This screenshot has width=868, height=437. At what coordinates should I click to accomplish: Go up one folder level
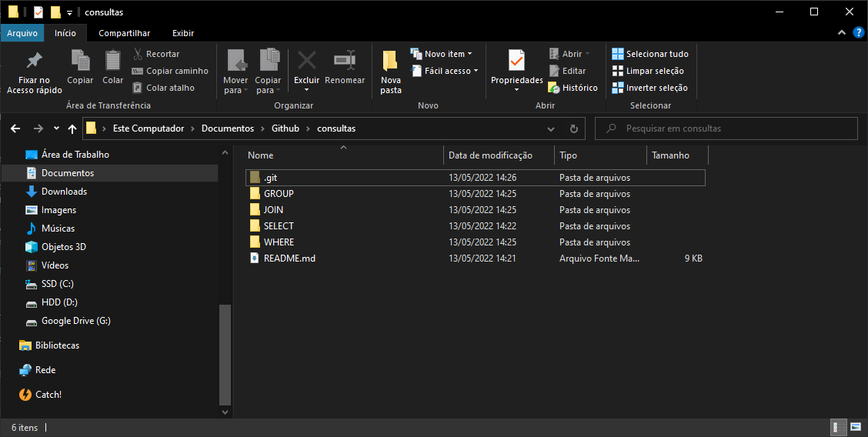72,128
